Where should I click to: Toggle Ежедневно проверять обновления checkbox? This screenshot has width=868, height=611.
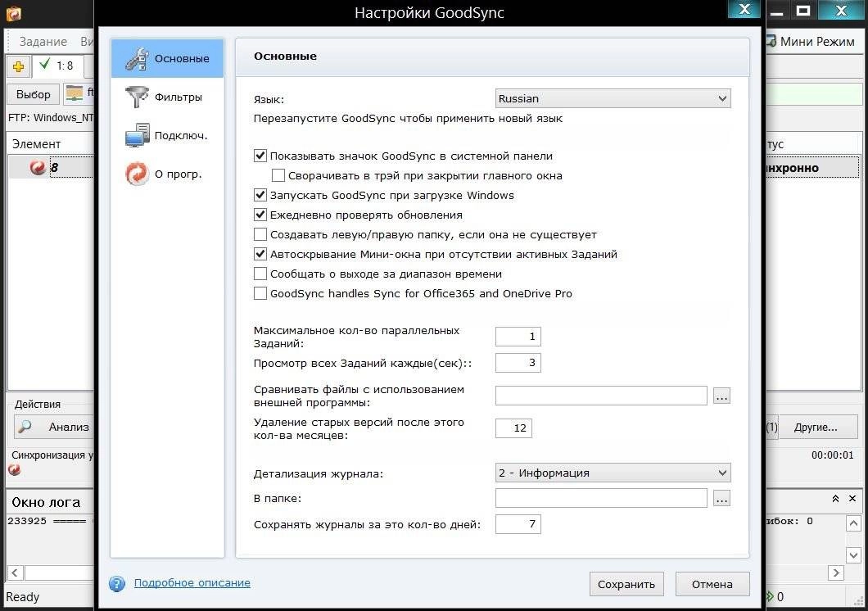pyautogui.click(x=260, y=215)
